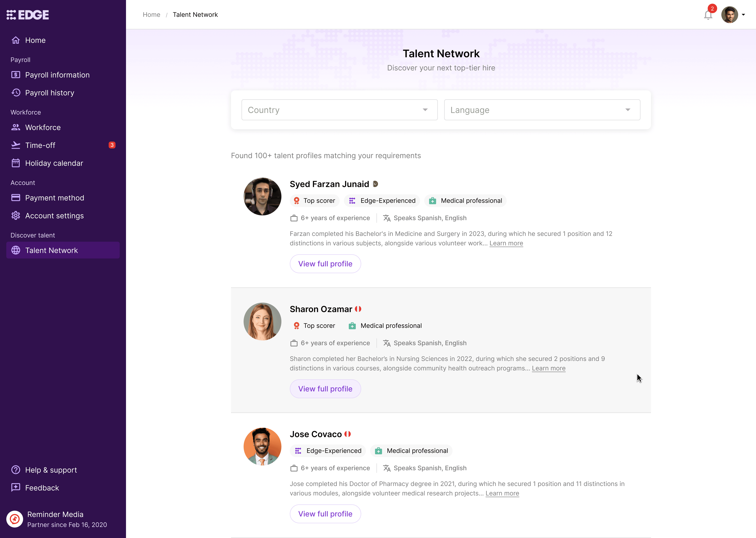The image size is (756, 538).
Task: Click the Payroll history clock icon
Action: [16, 93]
